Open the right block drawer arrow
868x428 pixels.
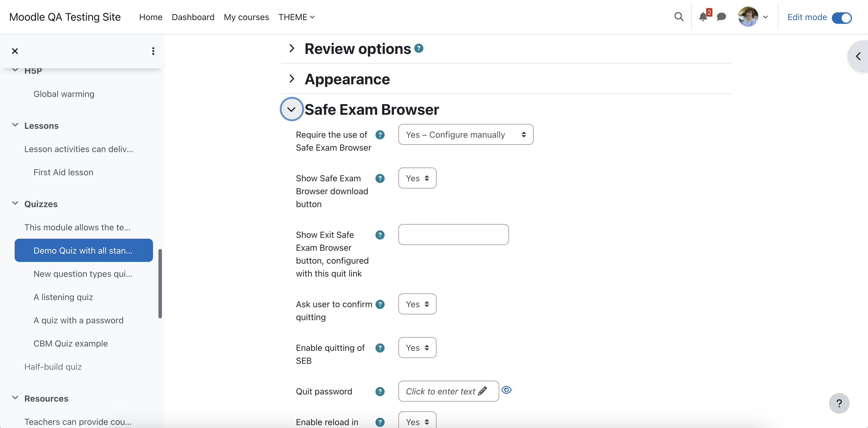[858, 56]
